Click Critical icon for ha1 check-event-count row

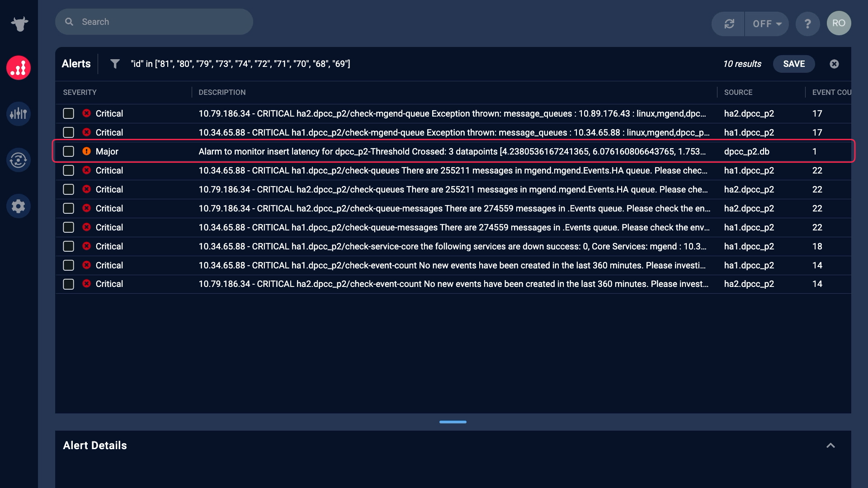click(87, 265)
